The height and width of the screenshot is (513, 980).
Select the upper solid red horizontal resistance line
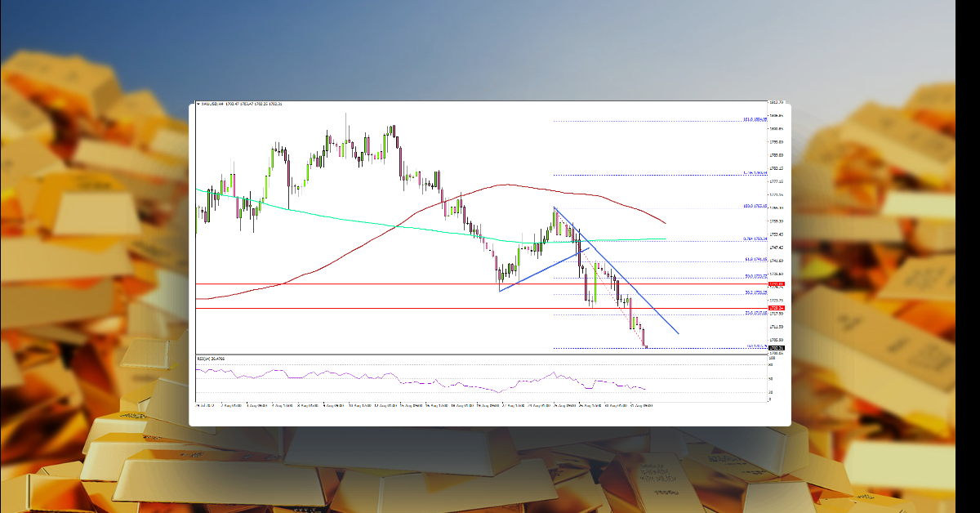490,283
